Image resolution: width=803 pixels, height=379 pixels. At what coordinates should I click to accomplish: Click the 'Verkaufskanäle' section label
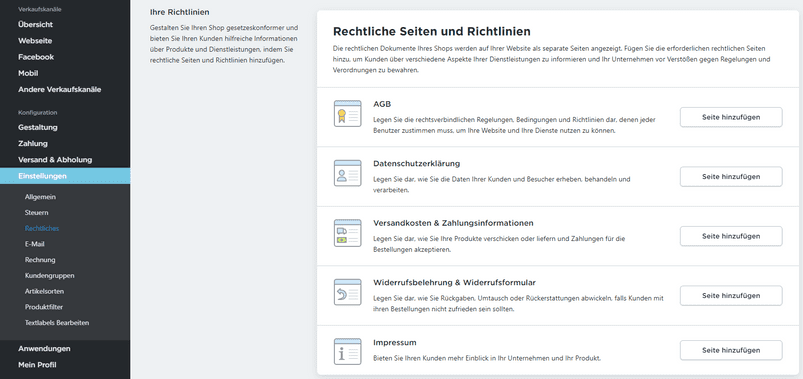point(40,10)
